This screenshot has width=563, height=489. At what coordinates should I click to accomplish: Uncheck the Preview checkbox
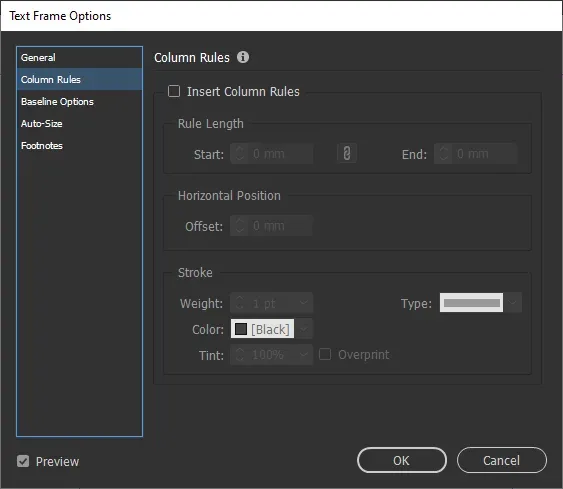pyautogui.click(x=23, y=461)
